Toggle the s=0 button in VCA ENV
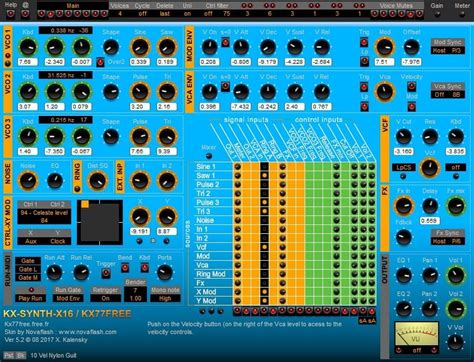Viewport: 474px width, 362px height. point(226,86)
